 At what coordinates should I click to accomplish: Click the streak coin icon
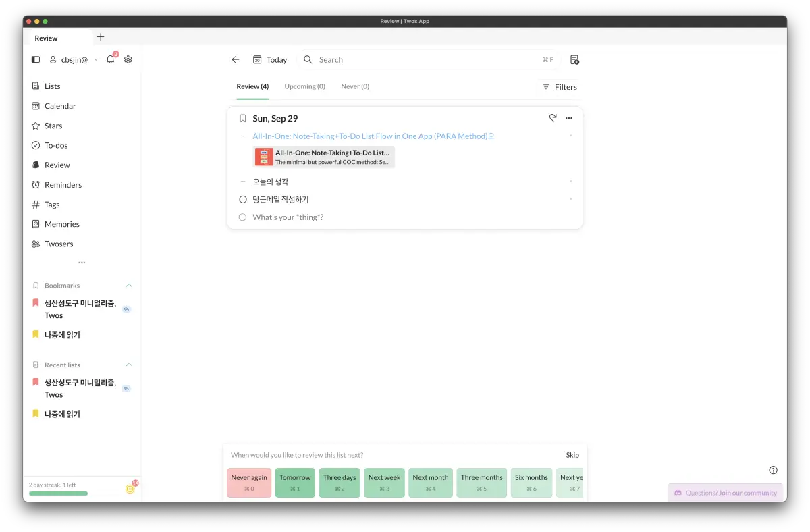[x=130, y=489]
